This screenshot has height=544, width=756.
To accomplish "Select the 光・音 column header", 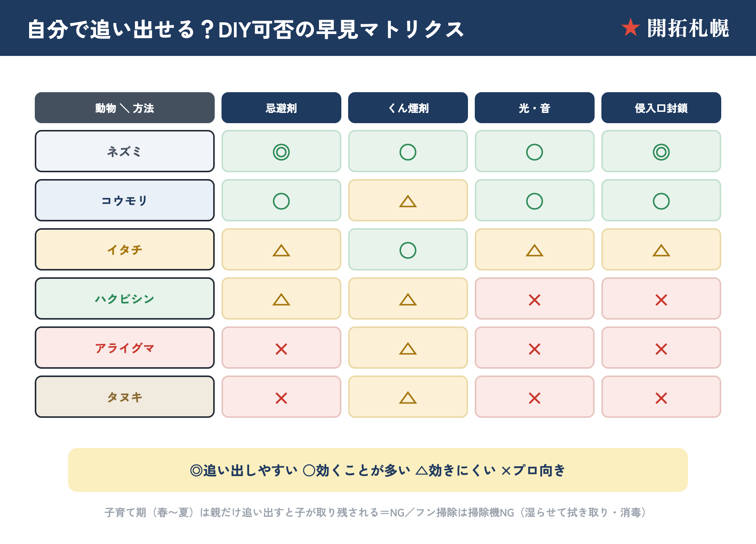I will click(x=534, y=108).
